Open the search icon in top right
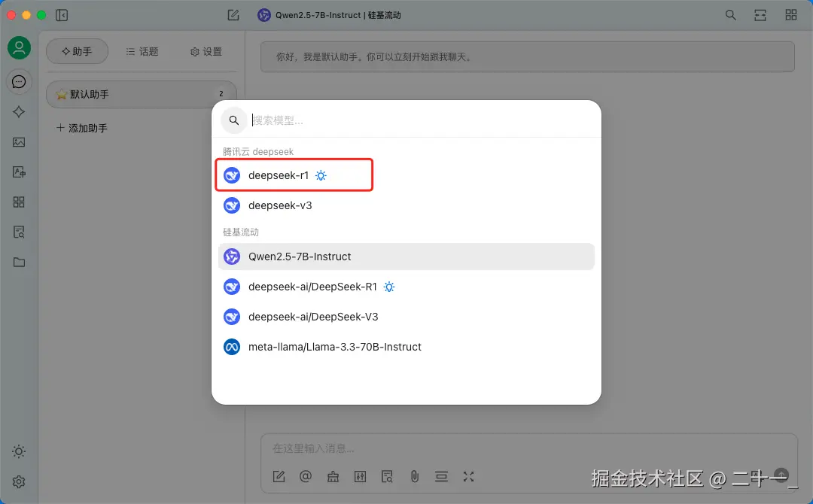 730,15
